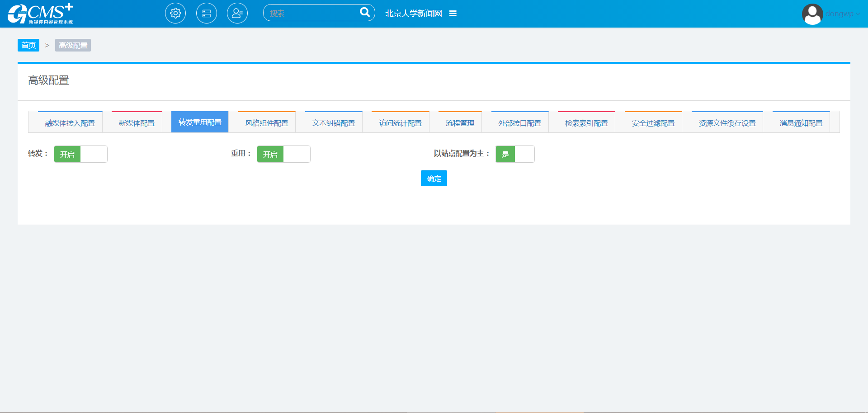Image resolution: width=868 pixels, height=413 pixels.
Task: Focus the 搜索 input field
Action: [x=312, y=13]
